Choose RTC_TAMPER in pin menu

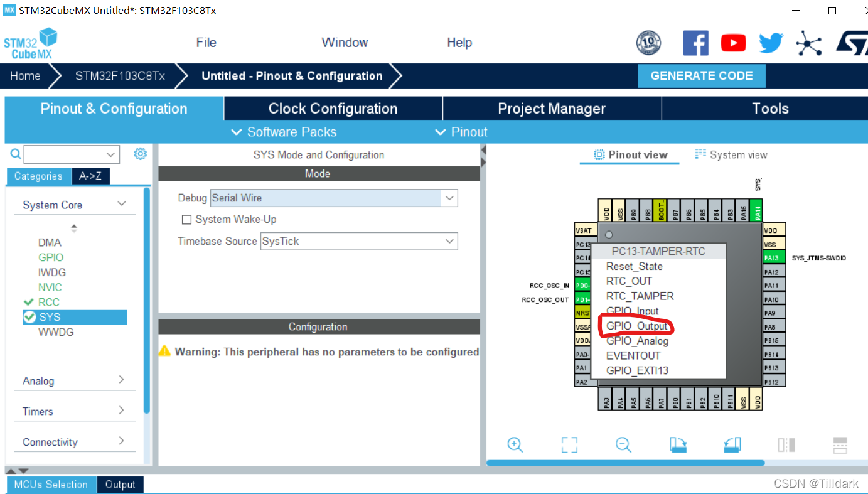[640, 296]
